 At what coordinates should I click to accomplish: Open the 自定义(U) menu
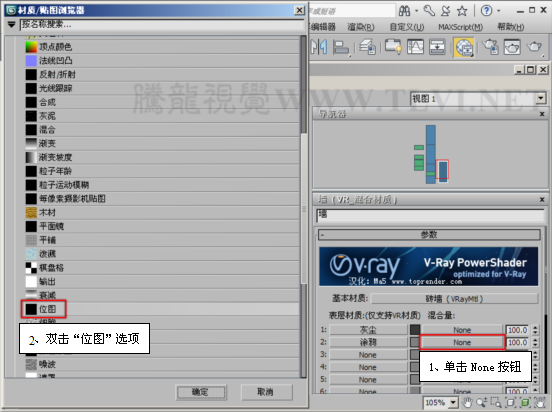click(407, 27)
